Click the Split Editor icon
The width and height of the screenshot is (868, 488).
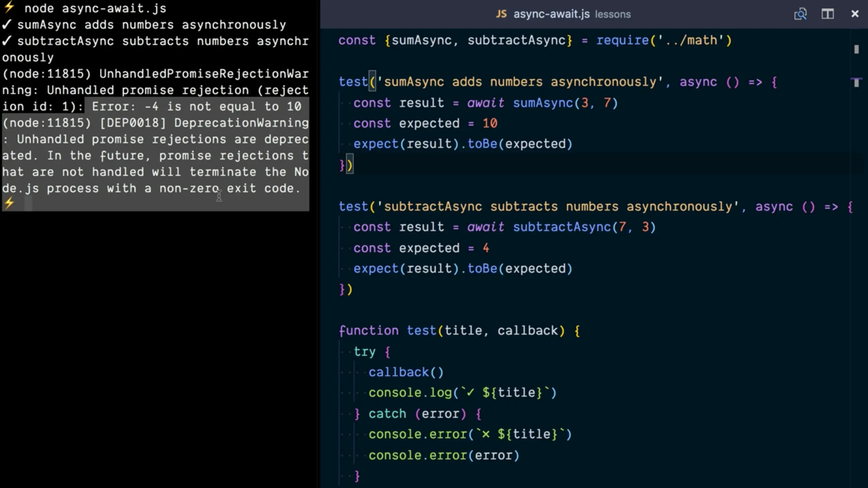(827, 14)
